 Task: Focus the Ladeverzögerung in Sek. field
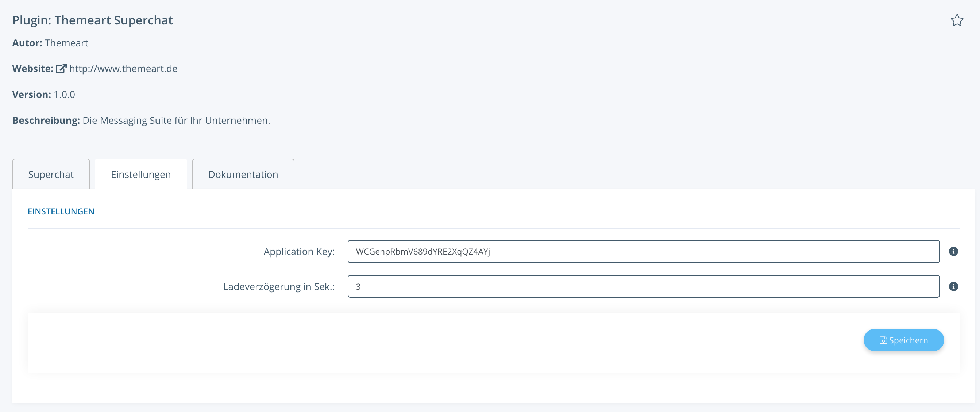tap(643, 286)
